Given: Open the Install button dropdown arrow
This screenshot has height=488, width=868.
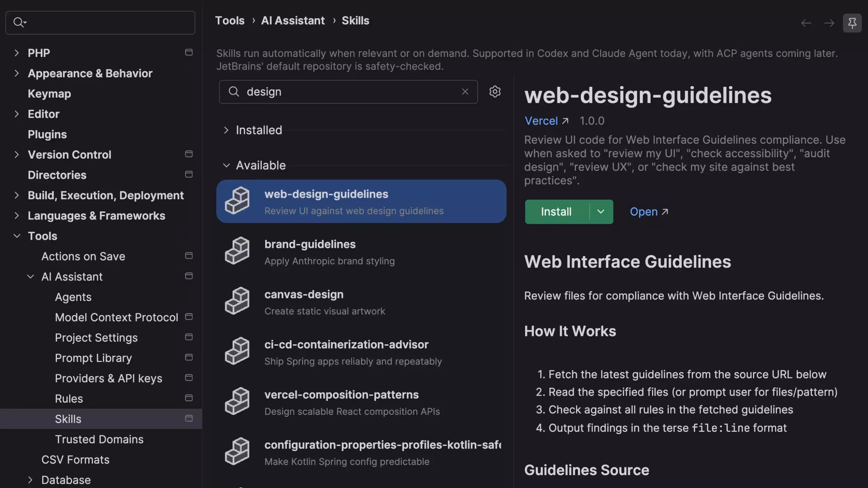Looking at the screenshot, I should pyautogui.click(x=601, y=212).
